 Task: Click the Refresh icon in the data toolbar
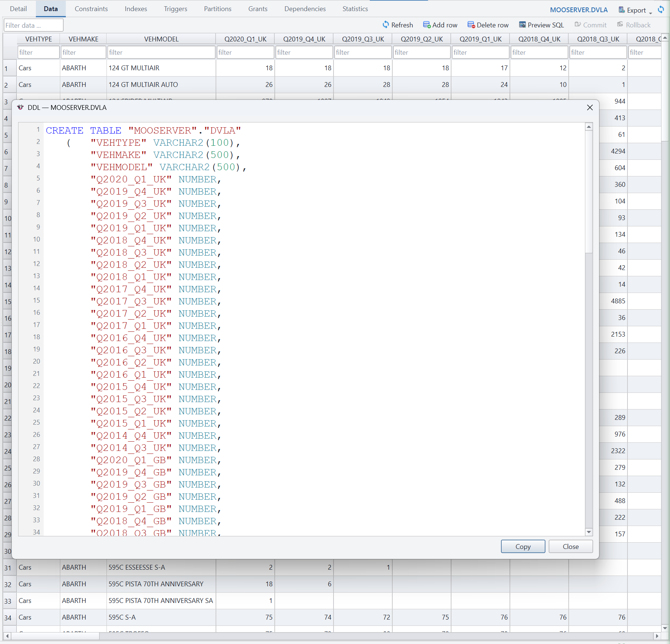point(386,25)
